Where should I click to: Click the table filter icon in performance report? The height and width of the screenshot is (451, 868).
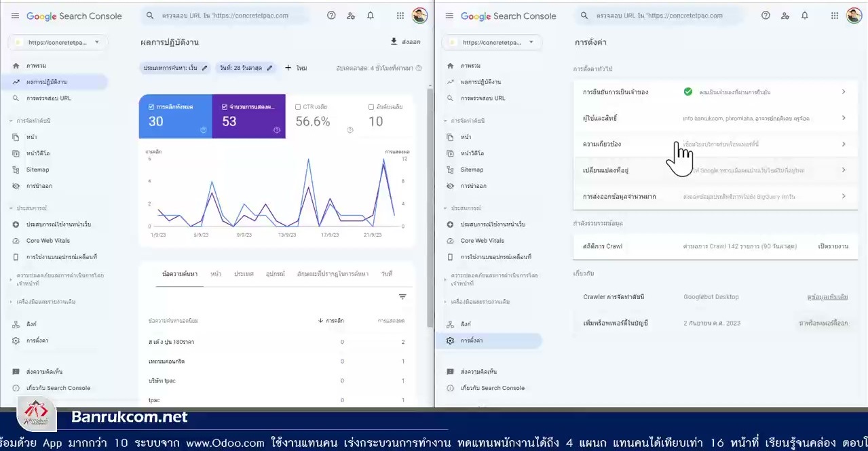pyautogui.click(x=402, y=297)
